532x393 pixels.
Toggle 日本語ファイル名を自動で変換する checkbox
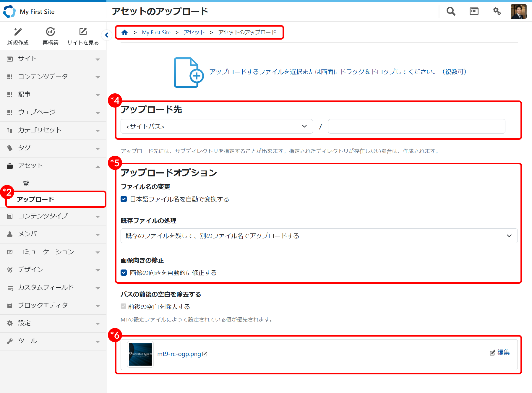pos(124,199)
